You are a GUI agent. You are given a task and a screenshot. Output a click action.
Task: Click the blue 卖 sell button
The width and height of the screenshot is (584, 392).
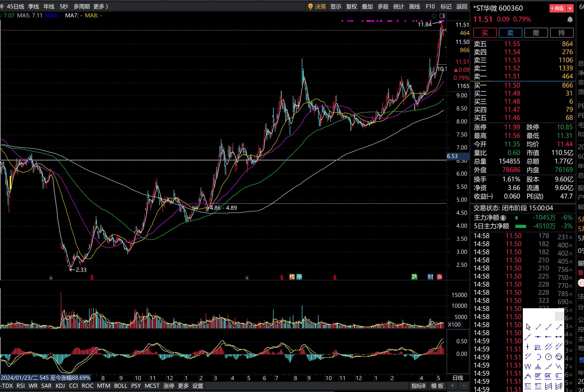click(x=510, y=33)
